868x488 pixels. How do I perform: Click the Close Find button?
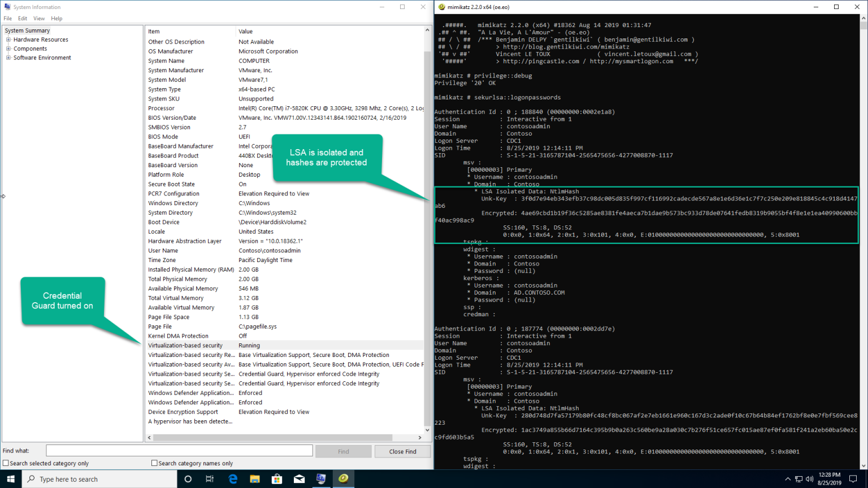403,451
